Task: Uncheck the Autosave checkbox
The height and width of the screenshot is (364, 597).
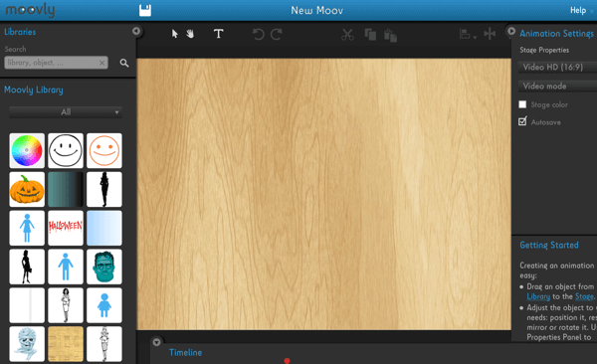Action: 522,121
